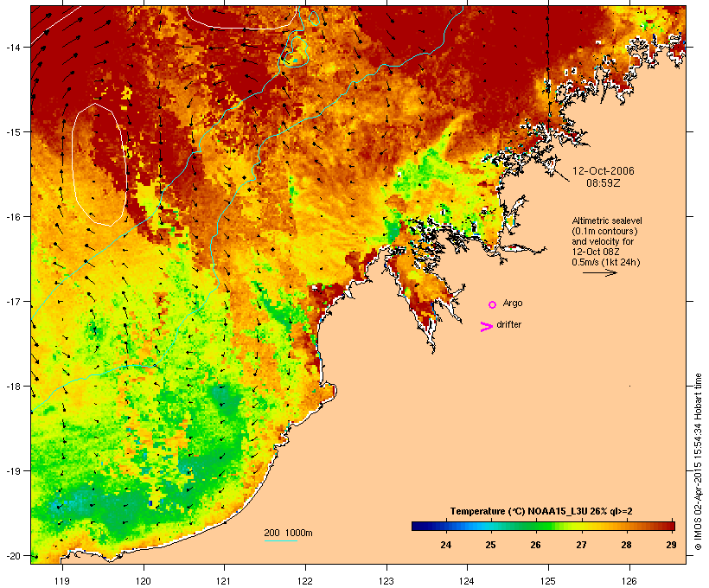
Task: Click the time text 08:59Z
Action: coord(604,183)
